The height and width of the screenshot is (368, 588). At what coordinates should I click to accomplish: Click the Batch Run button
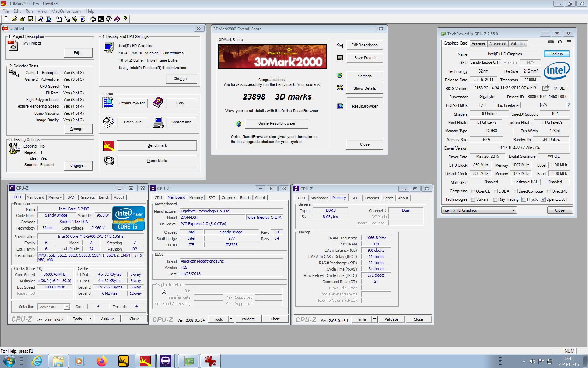(x=132, y=122)
